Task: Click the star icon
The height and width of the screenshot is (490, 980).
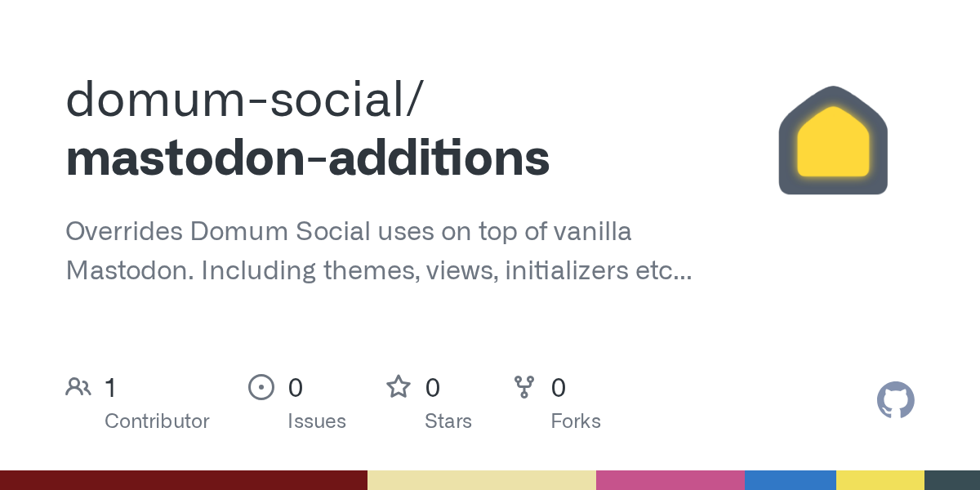Action: pyautogui.click(x=399, y=387)
